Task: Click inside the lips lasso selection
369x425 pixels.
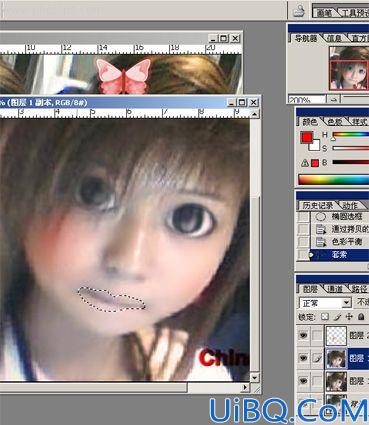Action: pyautogui.click(x=112, y=300)
